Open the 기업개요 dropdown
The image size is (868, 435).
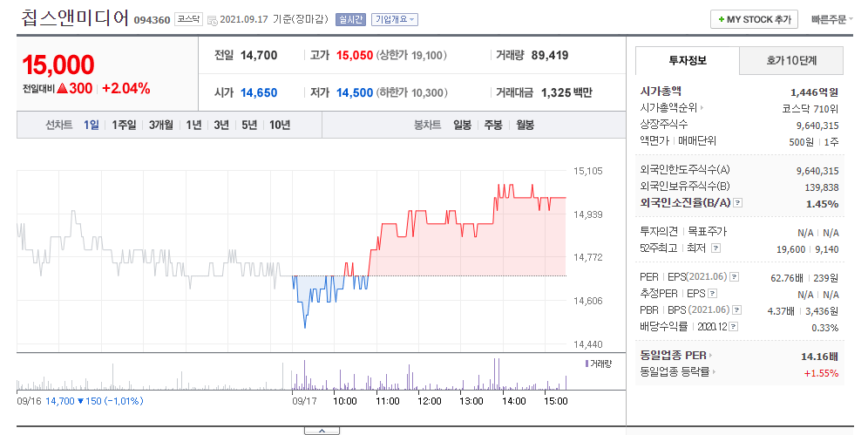click(395, 19)
